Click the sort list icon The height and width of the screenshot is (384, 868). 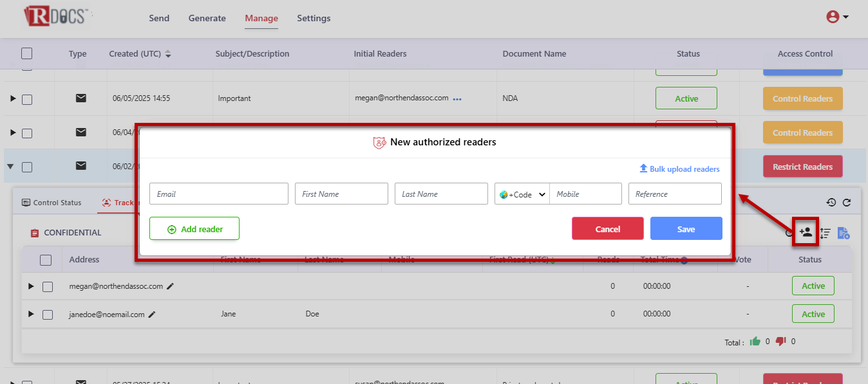pyautogui.click(x=825, y=233)
